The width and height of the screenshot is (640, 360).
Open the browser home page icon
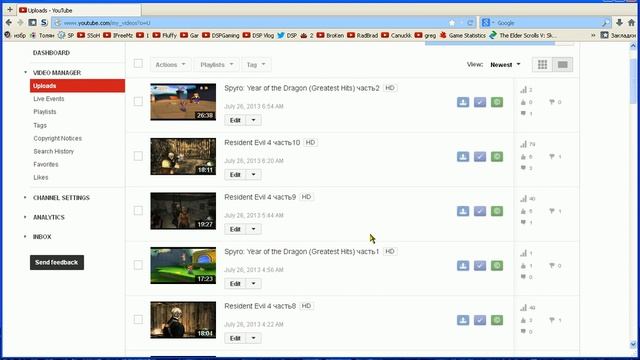point(631,23)
